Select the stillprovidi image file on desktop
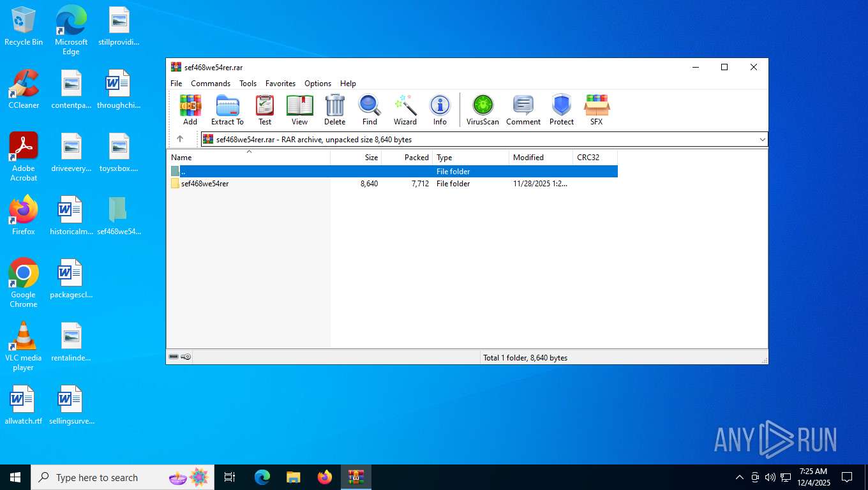The image size is (868, 490). [x=119, y=27]
